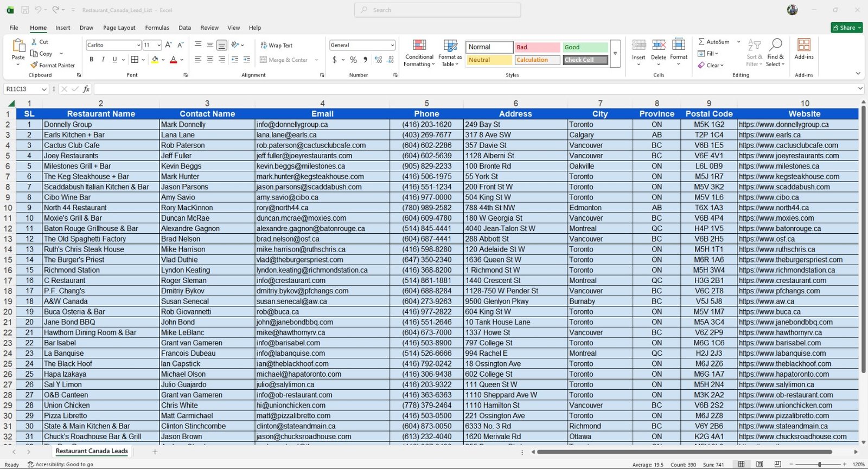Go to the Formulas tab
The image size is (868, 469).
pos(157,28)
